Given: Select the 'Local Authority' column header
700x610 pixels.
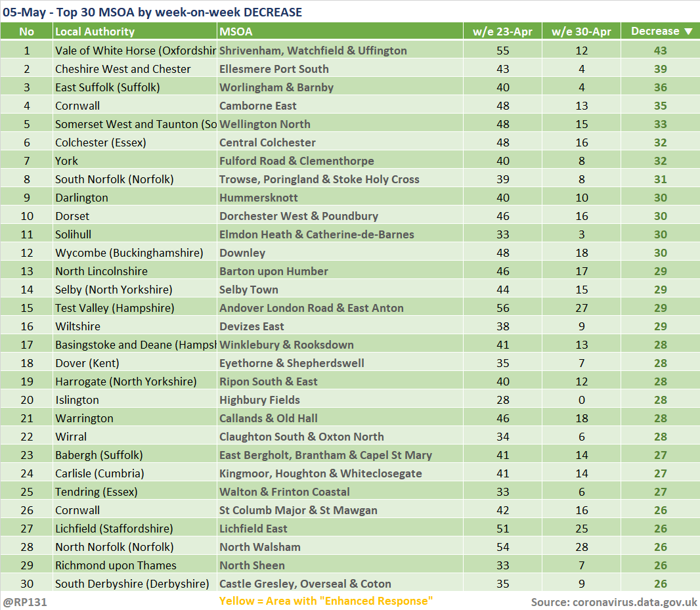Looking at the screenshot, I should (135, 32).
